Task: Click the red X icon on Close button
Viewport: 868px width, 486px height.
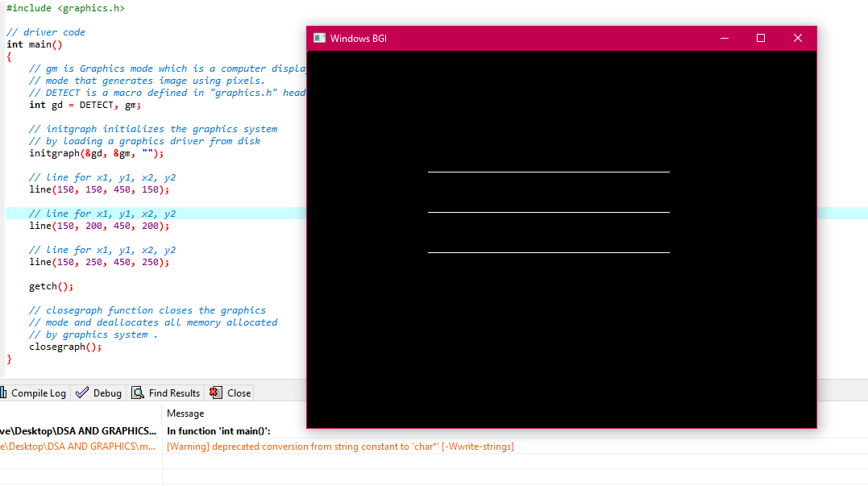Action: [213, 393]
